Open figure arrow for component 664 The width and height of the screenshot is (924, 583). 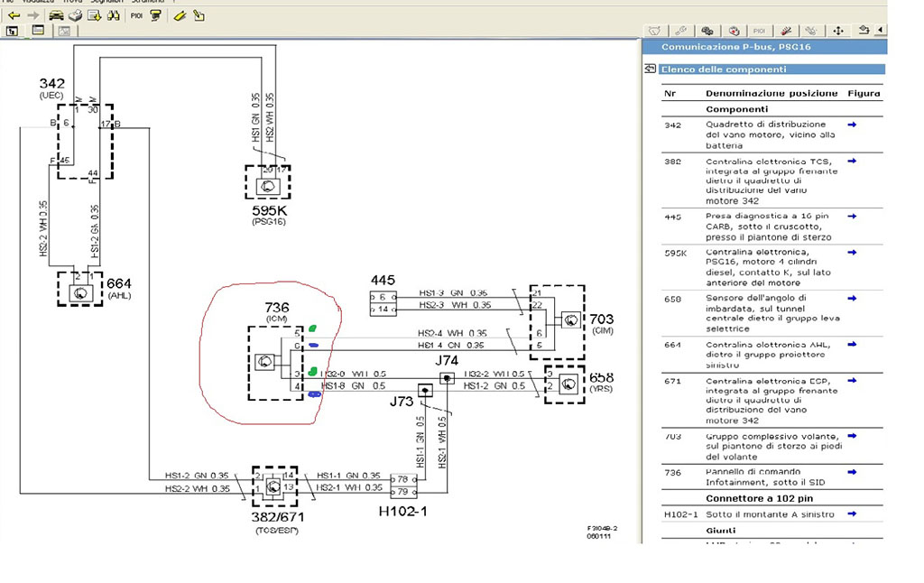(x=852, y=344)
